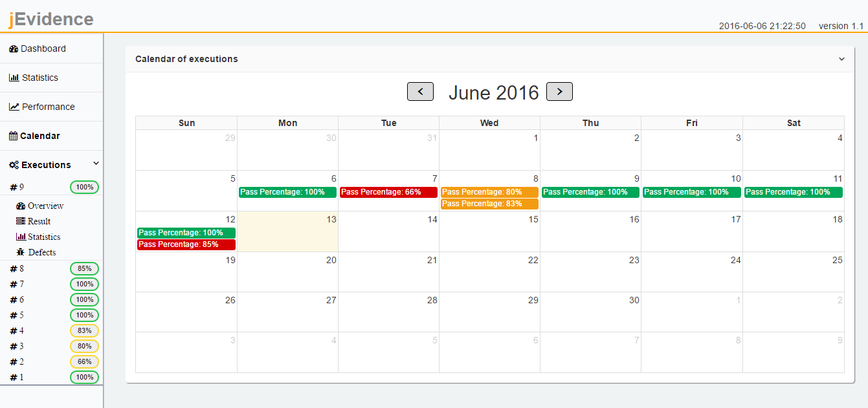This screenshot has width=868, height=408.
Task: Click the jEvidence logo
Action: tap(51, 19)
